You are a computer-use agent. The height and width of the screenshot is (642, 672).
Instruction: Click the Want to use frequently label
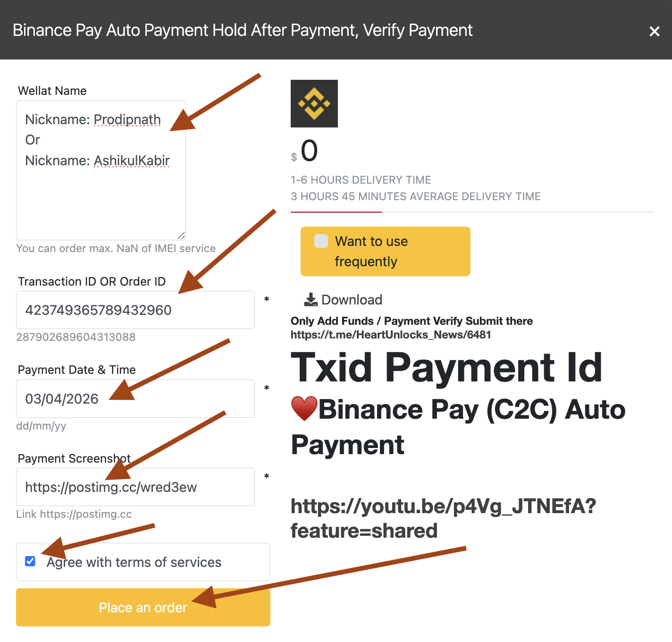pyautogui.click(x=371, y=251)
